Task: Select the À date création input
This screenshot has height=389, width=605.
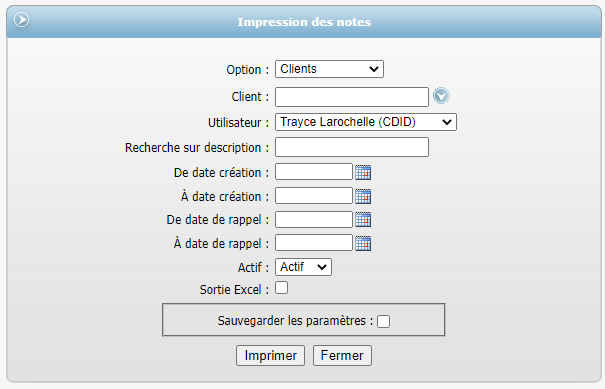Action: pyautogui.click(x=314, y=196)
